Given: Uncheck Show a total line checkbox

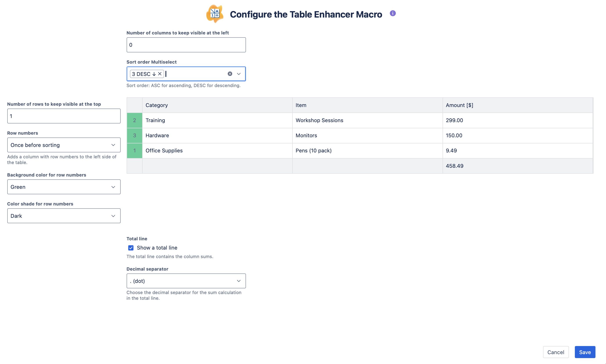Looking at the screenshot, I should (x=131, y=248).
